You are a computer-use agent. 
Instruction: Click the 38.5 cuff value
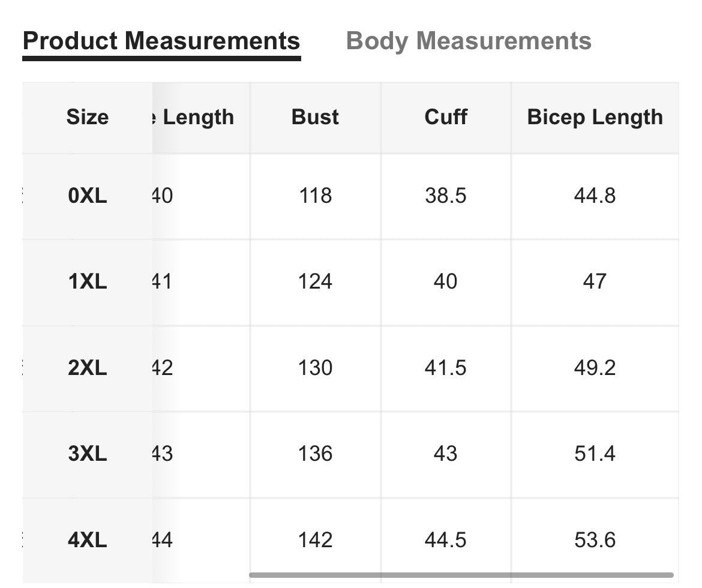click(x=446, y=196)
